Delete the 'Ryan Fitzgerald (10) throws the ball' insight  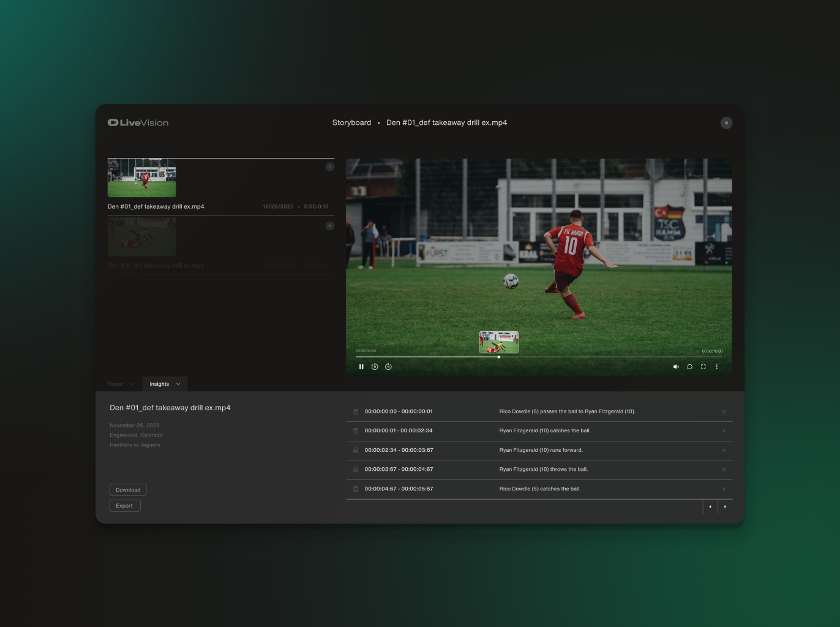tap(723, 470)
